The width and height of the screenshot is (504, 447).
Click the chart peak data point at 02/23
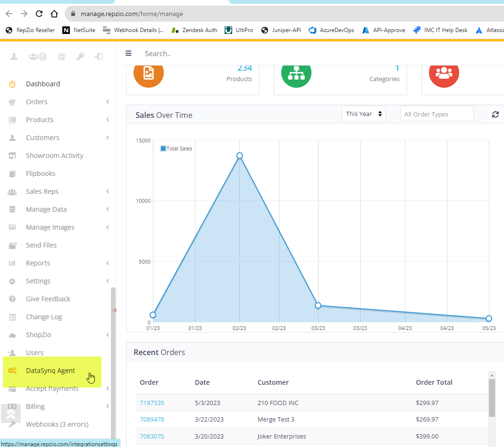click(x=239, y=156)
